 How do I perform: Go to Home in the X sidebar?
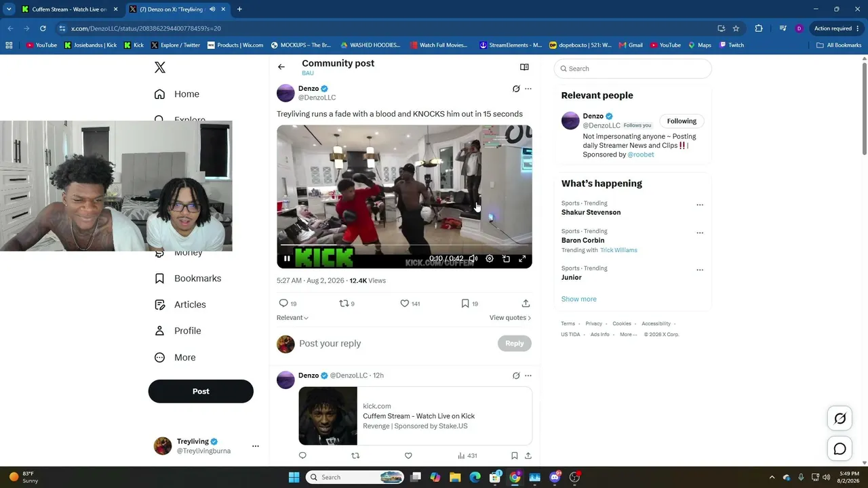coord(177,94)
